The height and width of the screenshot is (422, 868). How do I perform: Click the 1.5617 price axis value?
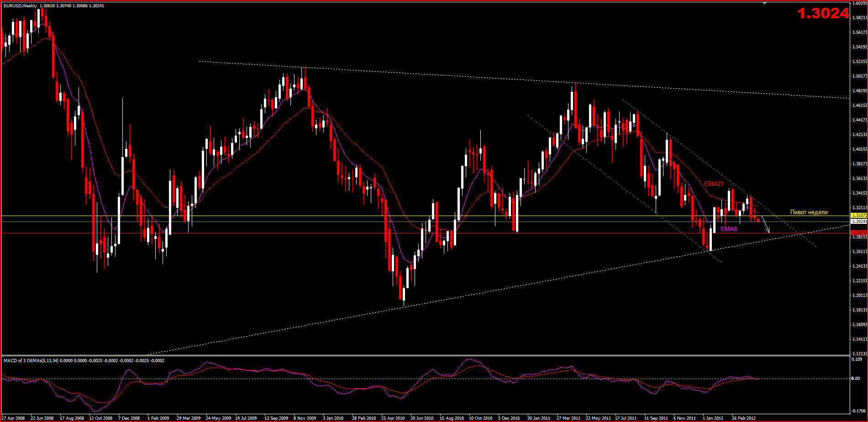pyautogui.click(x=860, y=32)
